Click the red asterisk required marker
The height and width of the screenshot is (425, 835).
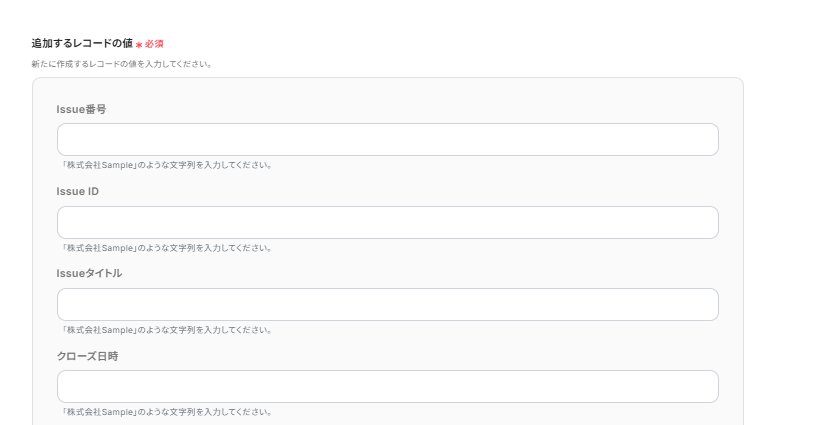tap(139, 45)
